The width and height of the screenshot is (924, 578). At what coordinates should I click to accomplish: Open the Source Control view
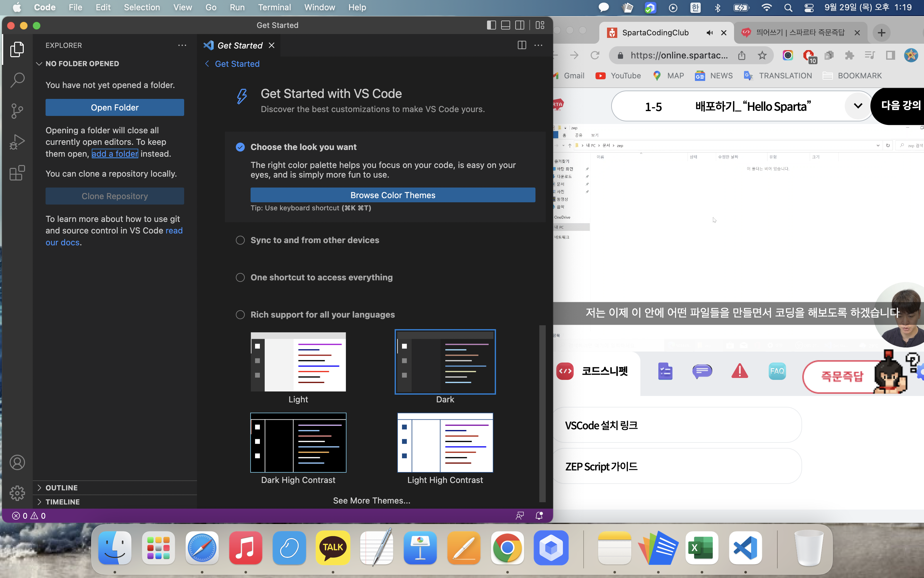coord(17,111)
